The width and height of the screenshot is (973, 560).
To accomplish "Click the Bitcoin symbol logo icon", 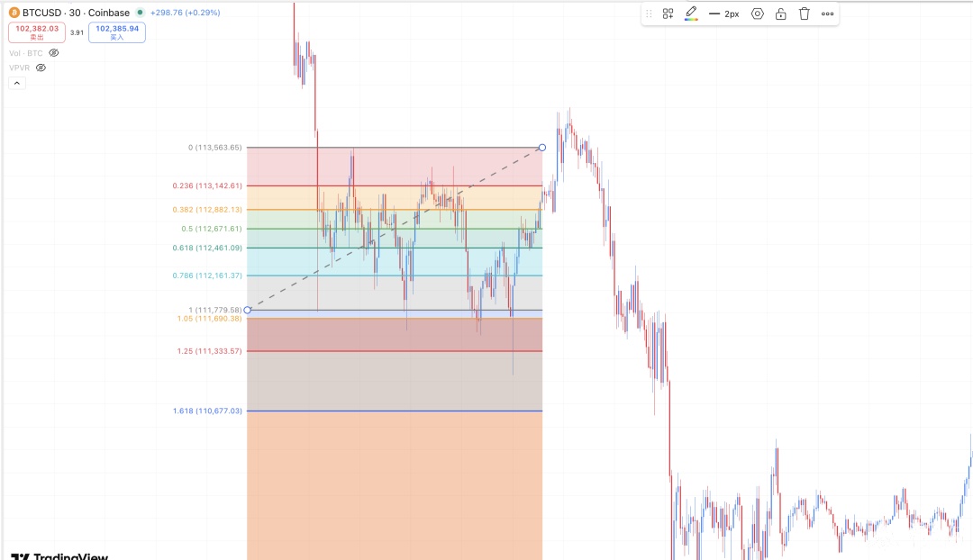I will point(14,13).
